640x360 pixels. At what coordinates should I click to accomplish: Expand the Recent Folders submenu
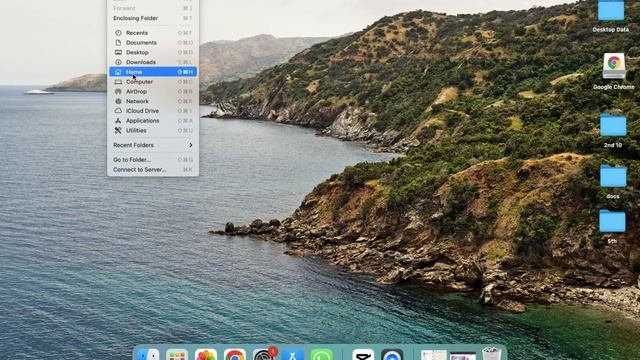pos(153,145)
